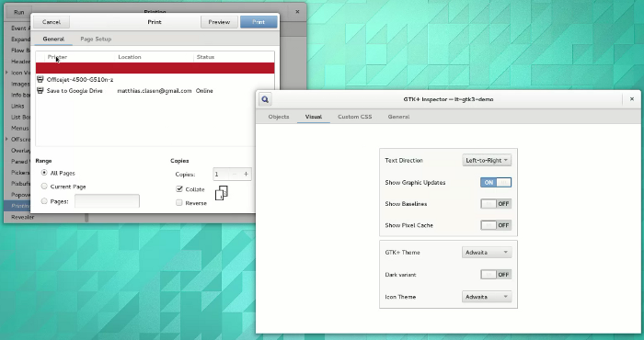Turn on the Show Baselines switch
This screenshot has width=644, height=340.
pos(496,204)
